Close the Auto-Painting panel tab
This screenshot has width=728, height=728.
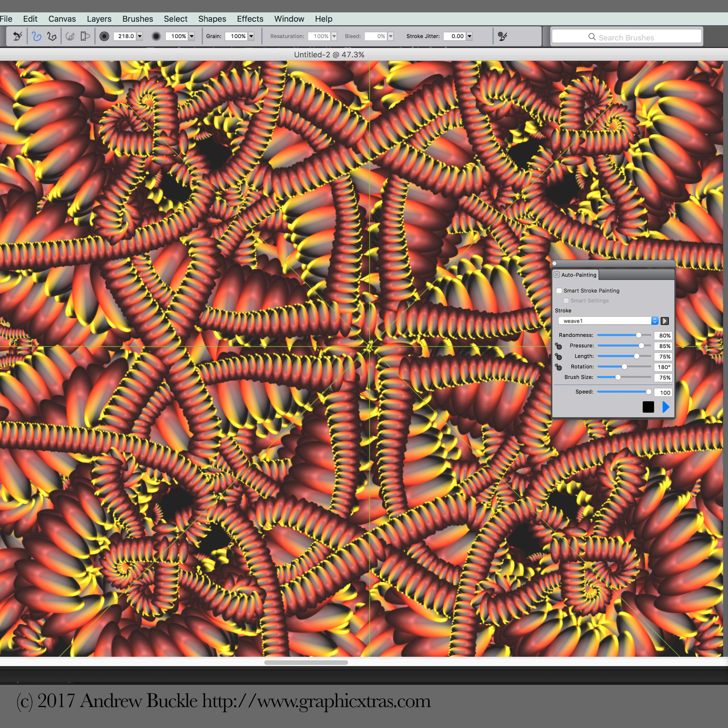(556, 275)
